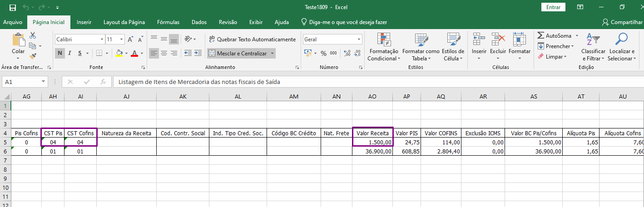Switch to the Fórmulas ribbon tab

coord(168,22)
